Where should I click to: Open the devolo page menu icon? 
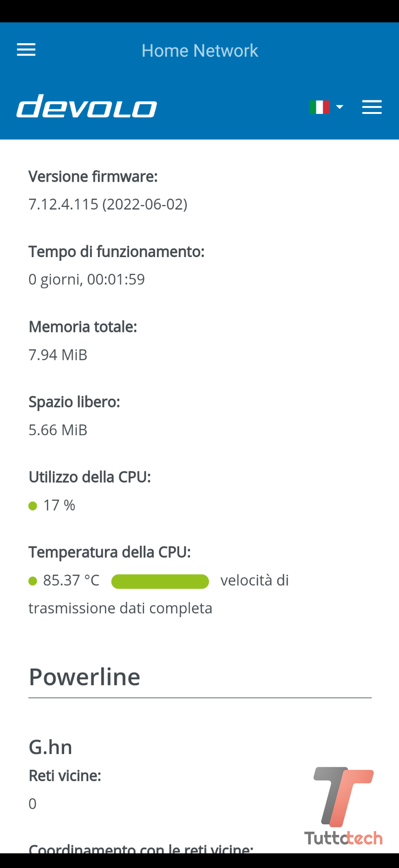click(x=372, y=107)
